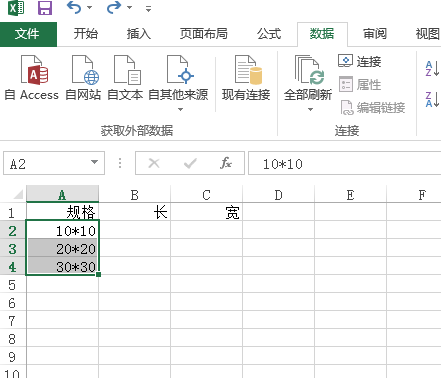Undo the last action

coord(74,7)
